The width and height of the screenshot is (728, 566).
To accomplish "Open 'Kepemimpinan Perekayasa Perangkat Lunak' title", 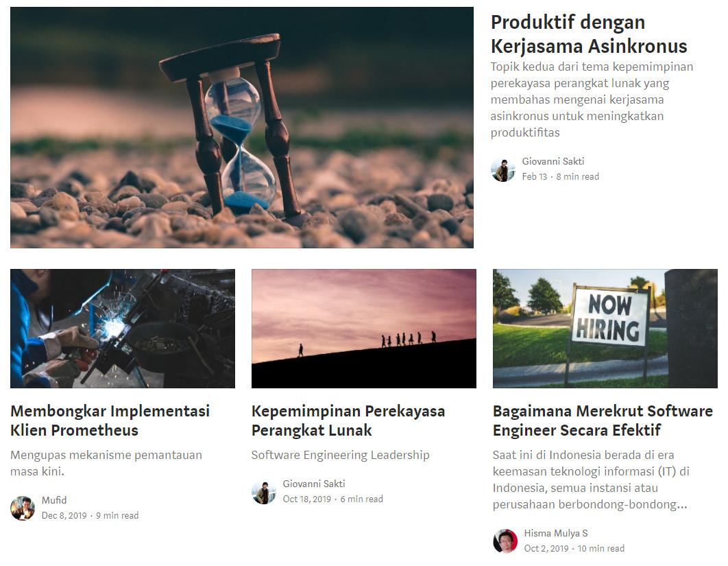I will tap(348, 421).
